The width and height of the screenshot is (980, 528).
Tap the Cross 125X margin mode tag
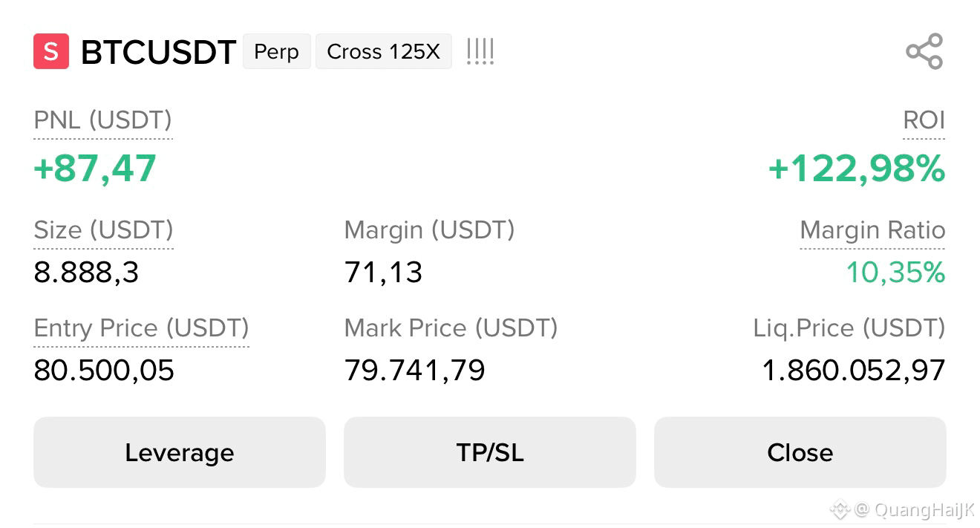click(x=384, y=52)
